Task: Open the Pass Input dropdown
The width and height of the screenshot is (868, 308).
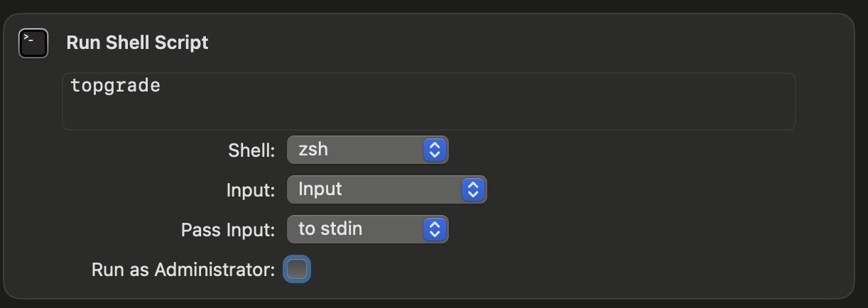Action: (x=367, y=229)
